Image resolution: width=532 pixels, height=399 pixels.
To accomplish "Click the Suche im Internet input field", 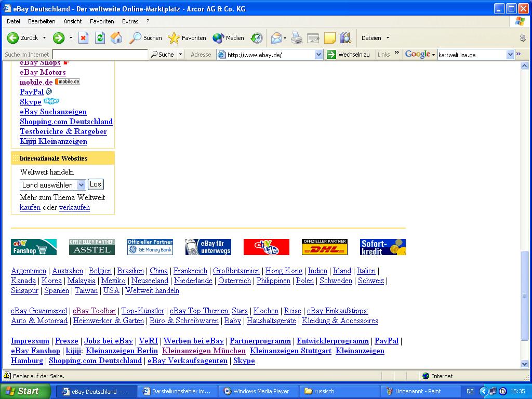I will click(x=100, y=54).
